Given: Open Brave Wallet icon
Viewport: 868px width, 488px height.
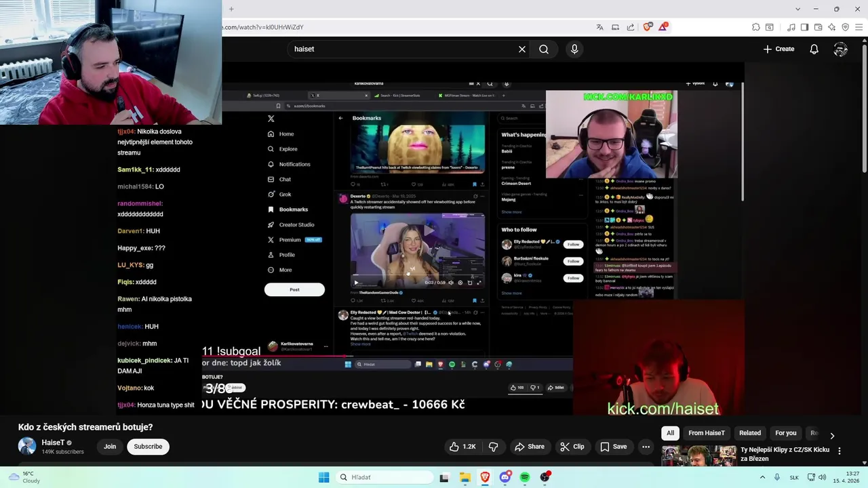Looking at the screenshot, I should (x=818, y=27).
